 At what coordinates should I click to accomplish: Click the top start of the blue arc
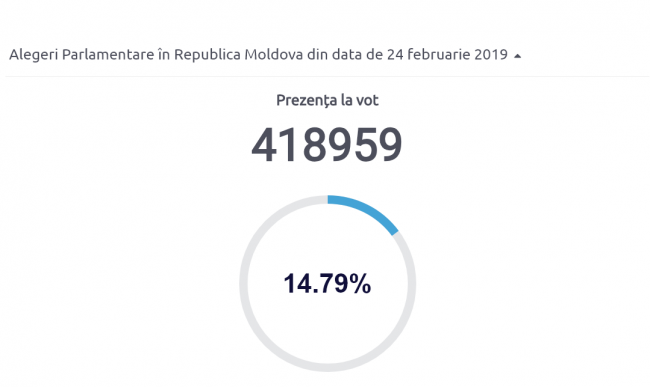coord(330,199)
